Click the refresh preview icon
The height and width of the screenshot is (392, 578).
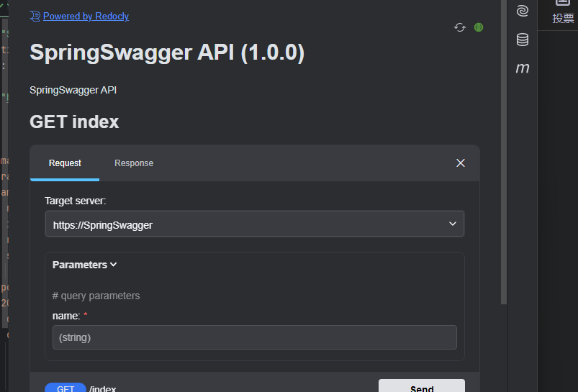[460, 27]
